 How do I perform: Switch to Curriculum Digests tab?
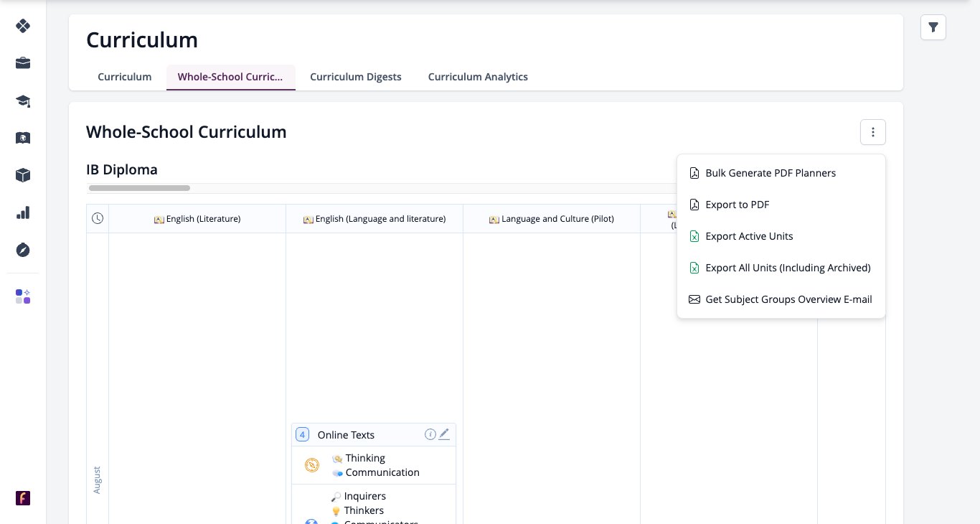click(356, 77)
